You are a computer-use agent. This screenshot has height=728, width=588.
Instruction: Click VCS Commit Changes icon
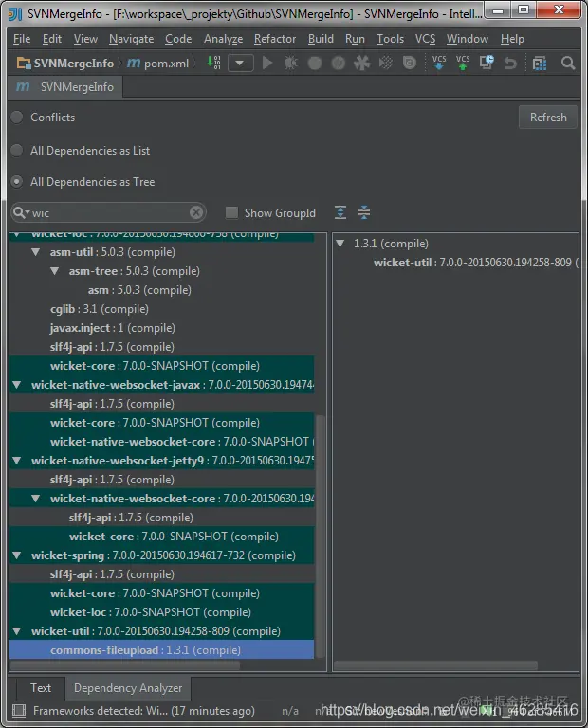(x=463, y=63)
